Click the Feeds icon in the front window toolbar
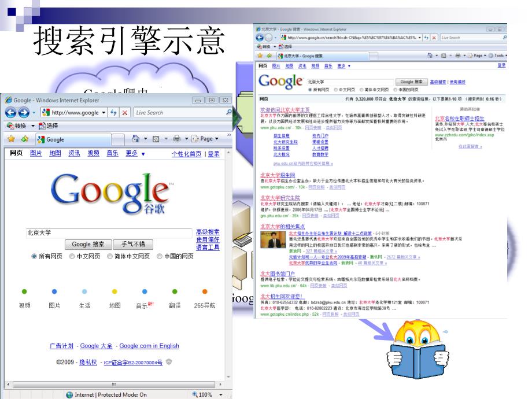The image size is (532, 399). [156, 139]
